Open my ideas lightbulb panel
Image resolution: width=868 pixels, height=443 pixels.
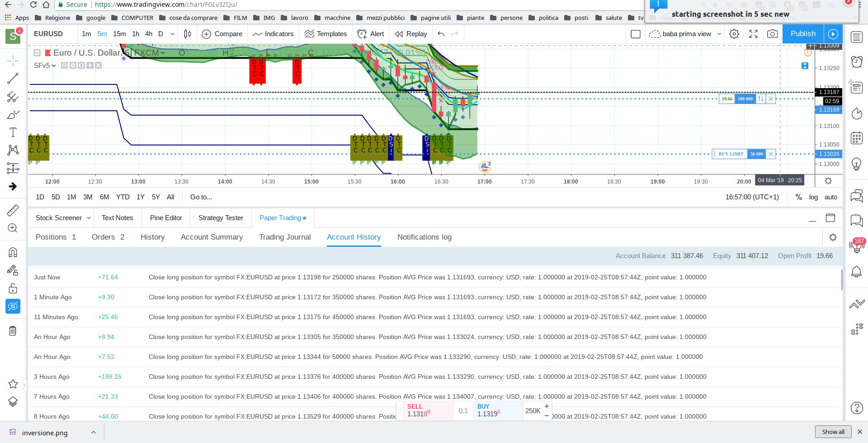(x=857, y=164)
